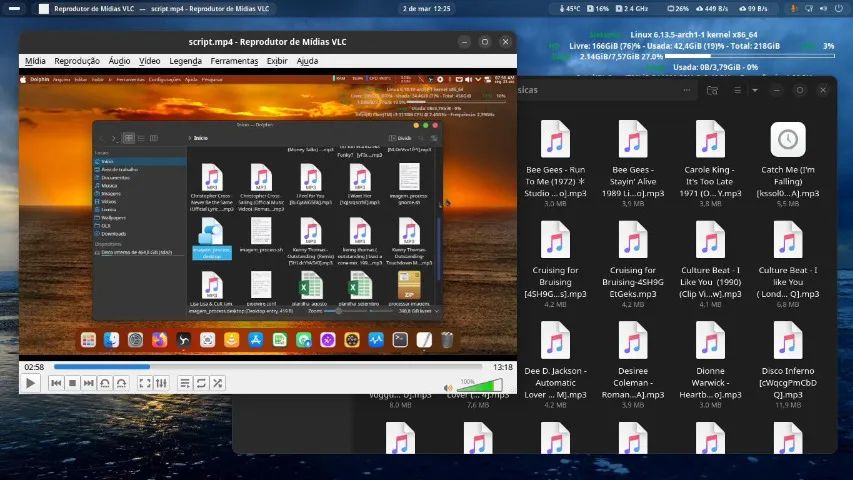
Task: Open the Exibir menu
Action: [x=277, y=61]
